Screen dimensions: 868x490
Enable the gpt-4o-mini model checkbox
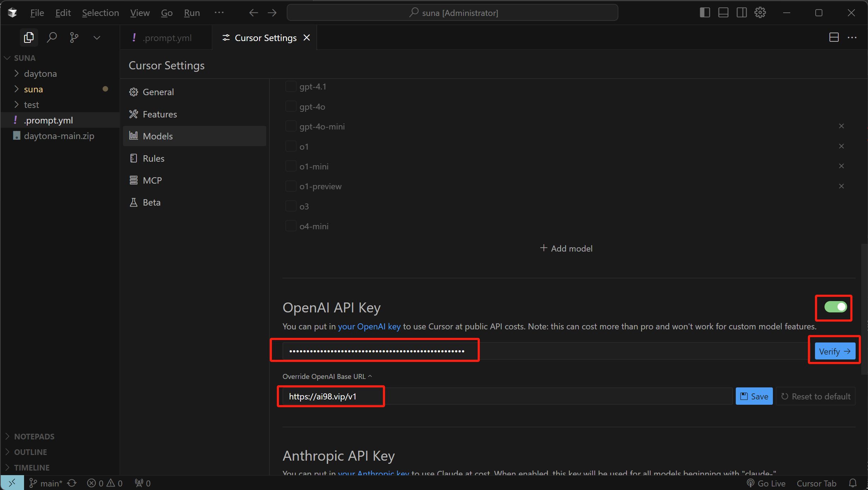[291, 126]
